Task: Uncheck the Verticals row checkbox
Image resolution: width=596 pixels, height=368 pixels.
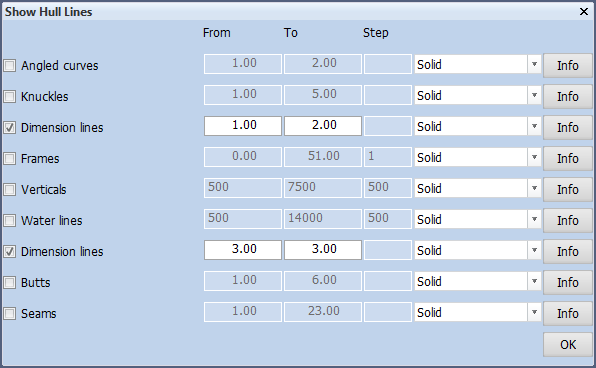Action: tap(10, 189)
